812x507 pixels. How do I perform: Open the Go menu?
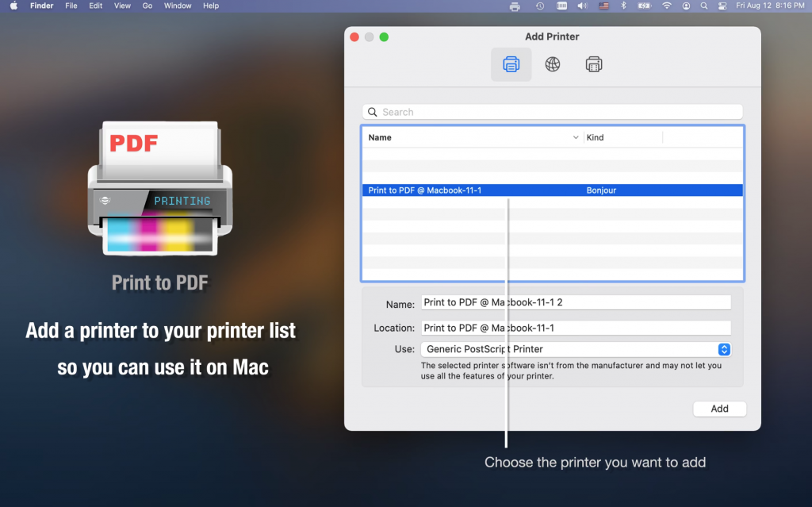click(147, 6)
